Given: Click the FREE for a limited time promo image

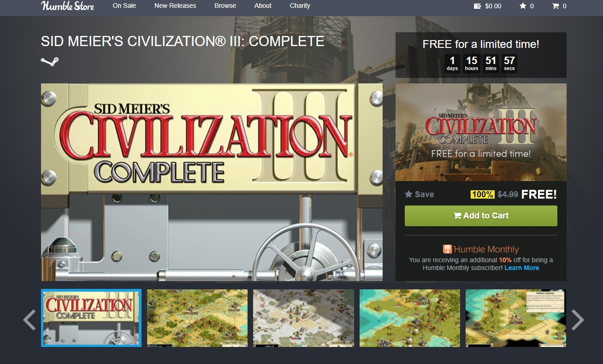Looking at the screenshot, I should (x=481, y=132).
